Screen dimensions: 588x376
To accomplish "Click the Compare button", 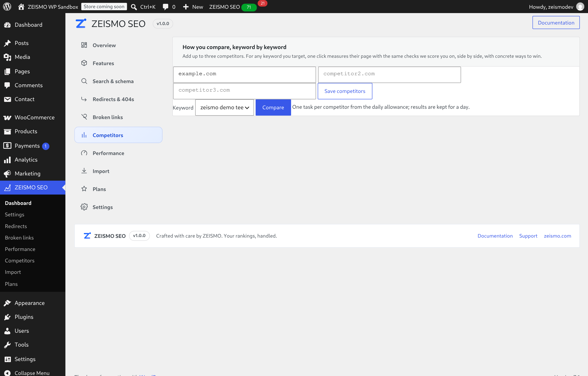I will (273, 107).
